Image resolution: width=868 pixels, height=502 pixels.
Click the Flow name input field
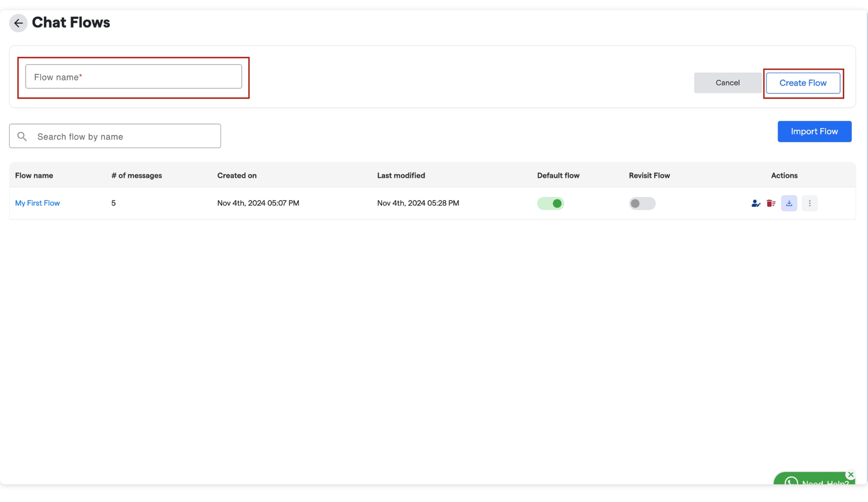(x=134, y=77)
